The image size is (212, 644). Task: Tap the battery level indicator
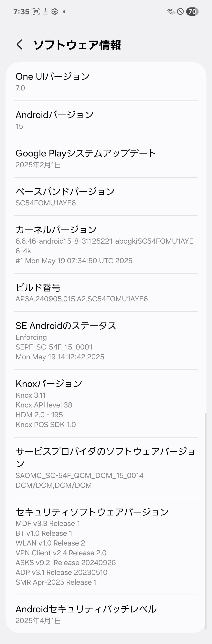pos(192,12)
